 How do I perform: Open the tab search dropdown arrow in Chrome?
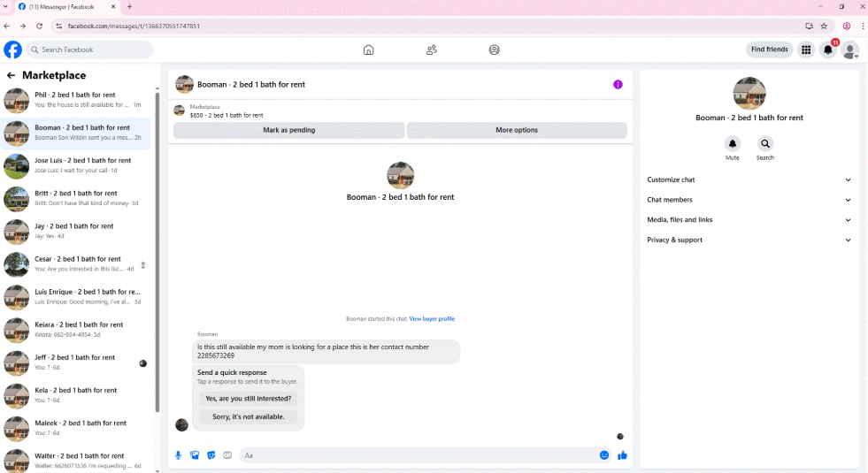point(6,7)
